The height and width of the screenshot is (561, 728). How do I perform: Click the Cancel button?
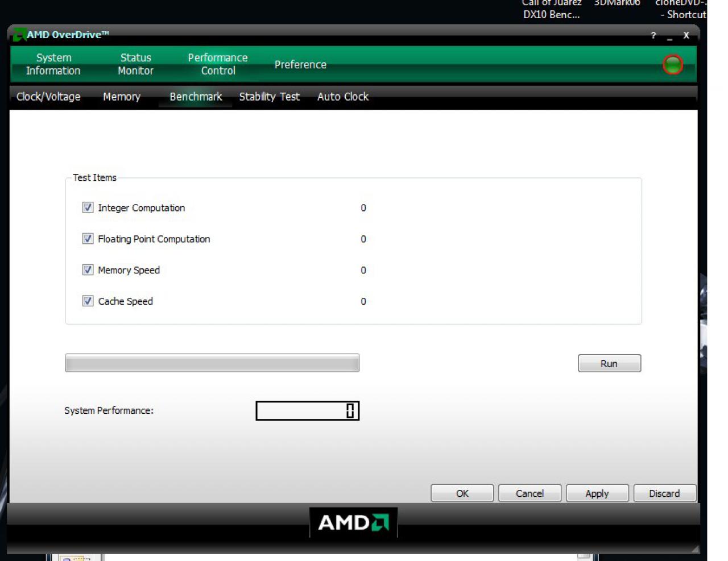tap(530, 493)
